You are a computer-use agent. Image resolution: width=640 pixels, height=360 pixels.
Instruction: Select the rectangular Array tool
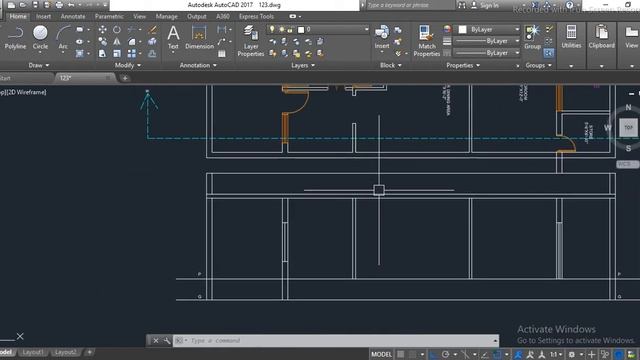(x=131, y=53)
